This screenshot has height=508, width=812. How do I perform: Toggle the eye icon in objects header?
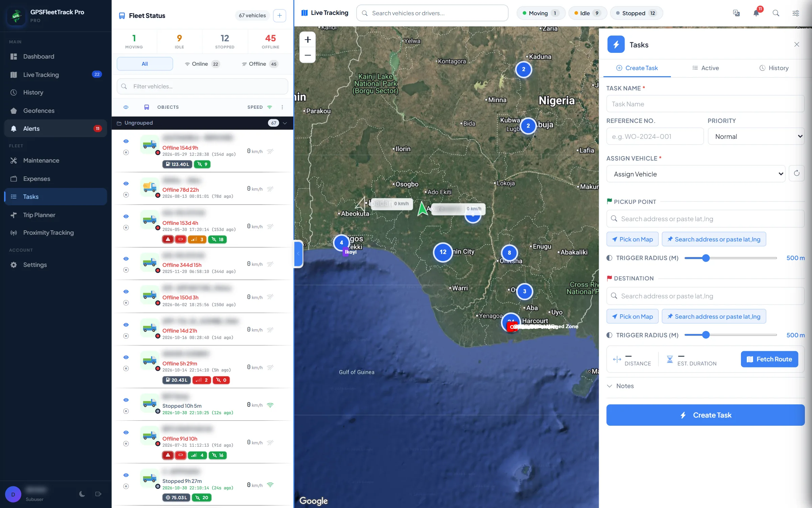(126, 107)
